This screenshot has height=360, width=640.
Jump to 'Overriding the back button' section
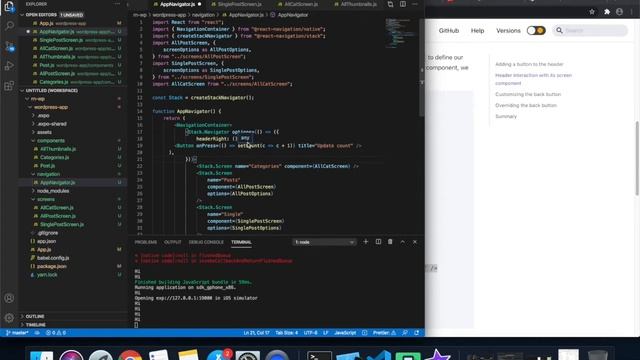click(526, 105)
